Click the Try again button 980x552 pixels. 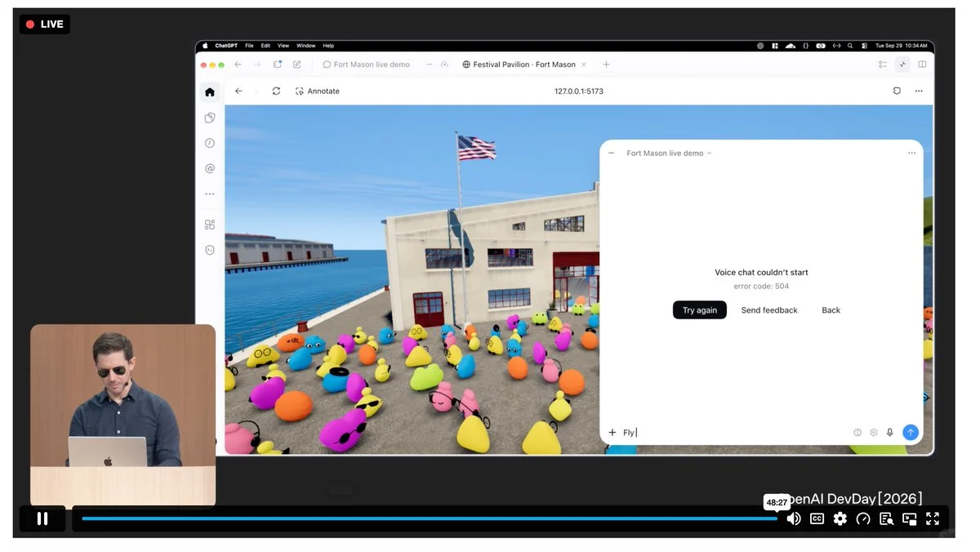pos(700,310)
